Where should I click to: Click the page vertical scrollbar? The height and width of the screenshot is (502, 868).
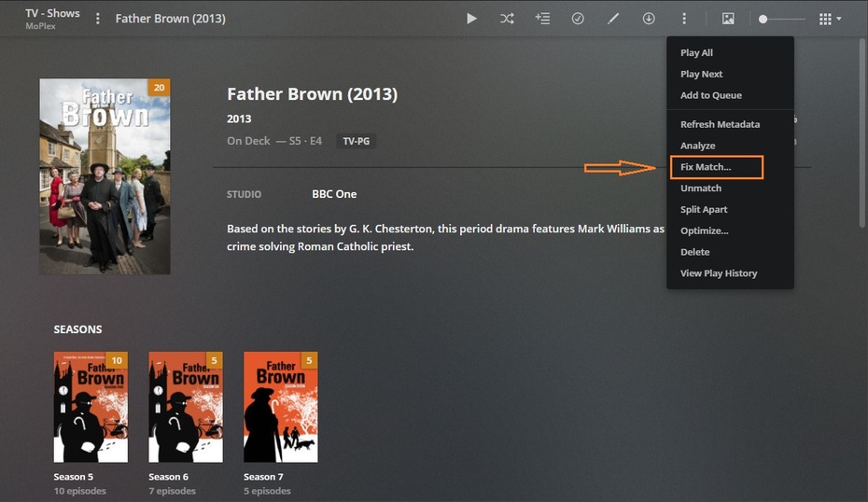point(861,132)
